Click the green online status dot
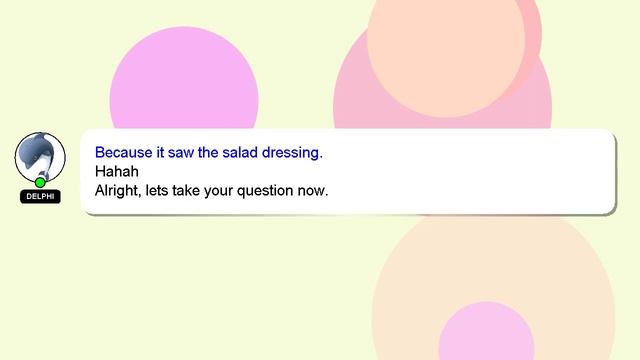 click(40, 182)
